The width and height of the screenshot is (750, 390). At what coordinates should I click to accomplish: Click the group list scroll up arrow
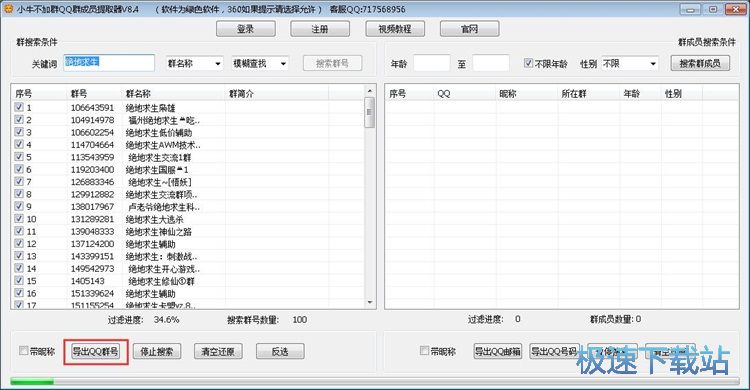(369, 90)
